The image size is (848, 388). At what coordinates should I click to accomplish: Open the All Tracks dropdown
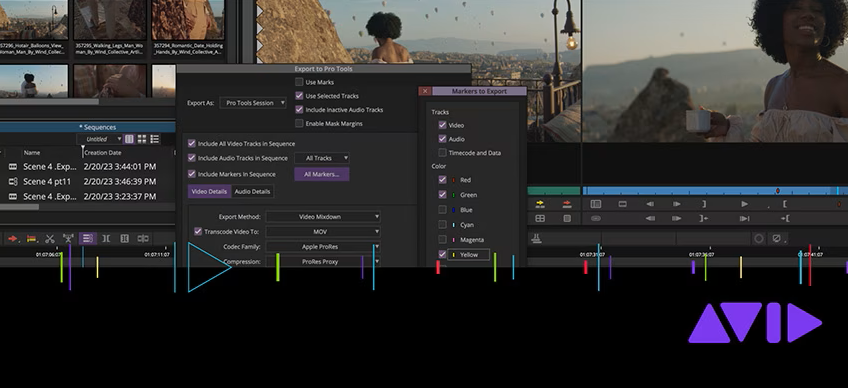click(x=322, y=158)
